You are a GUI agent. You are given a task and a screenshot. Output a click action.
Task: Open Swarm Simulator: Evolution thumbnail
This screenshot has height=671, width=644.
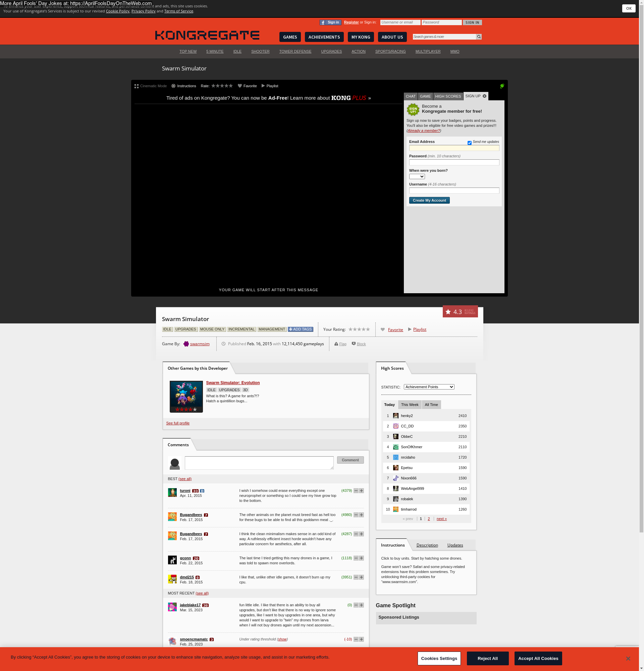click(x=186, y=397)
